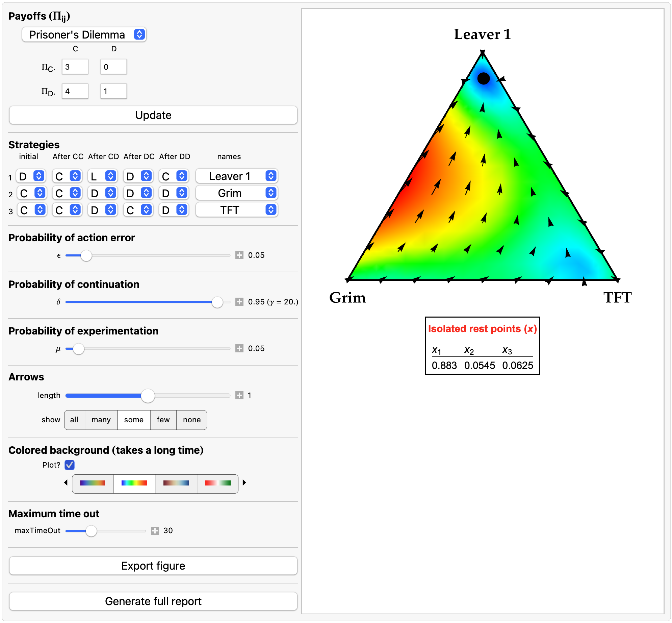672x623 pixels.
Task: Open the Prisoner's Dilemma payoffs dropdown
Action: 84,34
